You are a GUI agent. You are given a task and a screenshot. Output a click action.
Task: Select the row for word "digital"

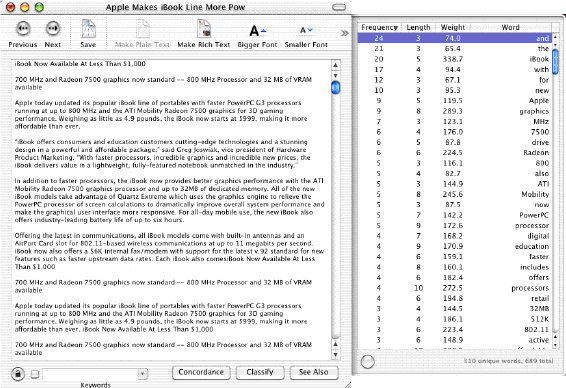pyautogui.click(x=454, y=236)
